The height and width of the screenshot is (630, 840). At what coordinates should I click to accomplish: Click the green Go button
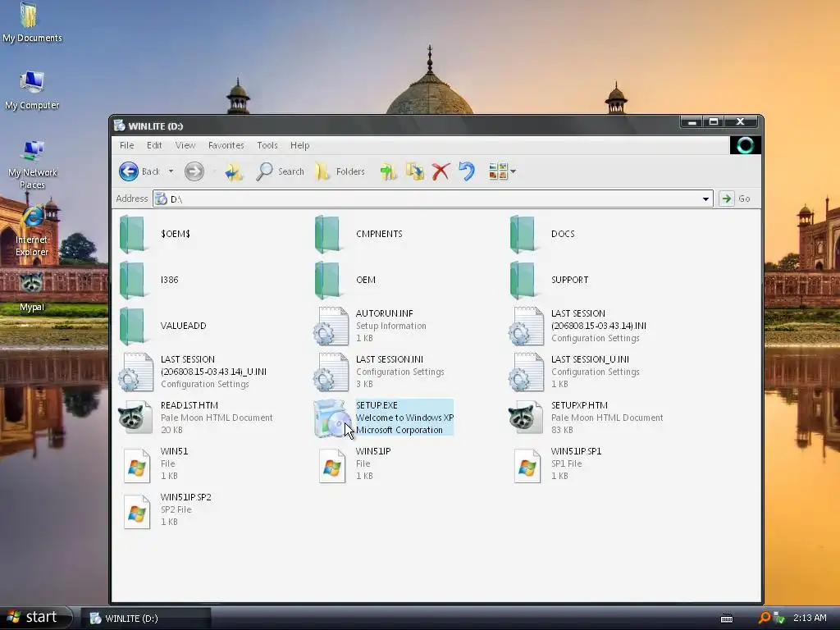[x=735, y=199]
